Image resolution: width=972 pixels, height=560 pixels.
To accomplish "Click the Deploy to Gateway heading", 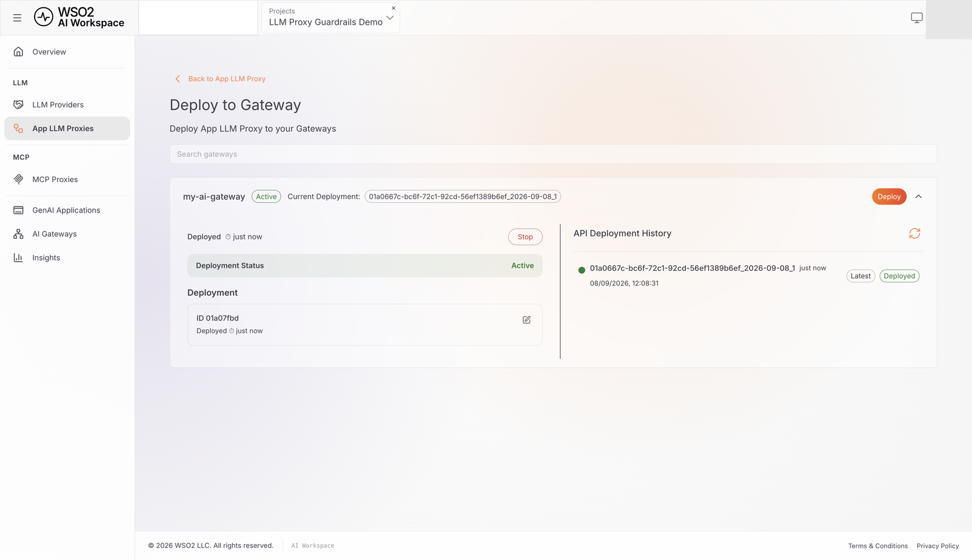I will pos(235,105).
